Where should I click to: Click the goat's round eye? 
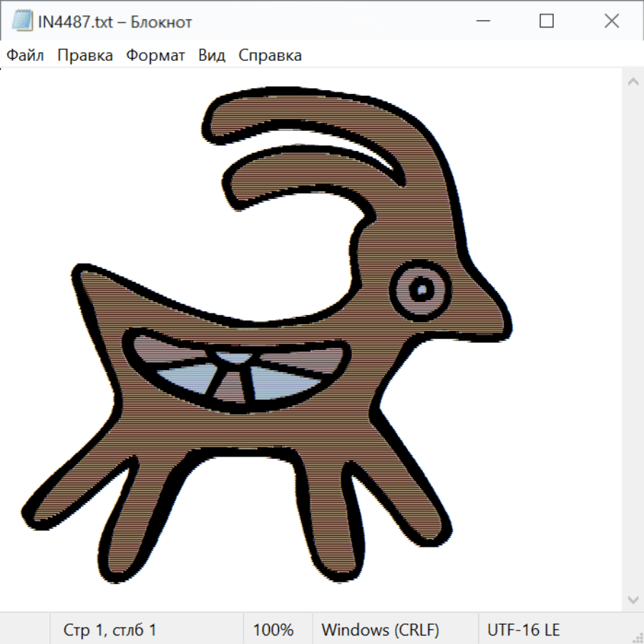tap(421, 289)
